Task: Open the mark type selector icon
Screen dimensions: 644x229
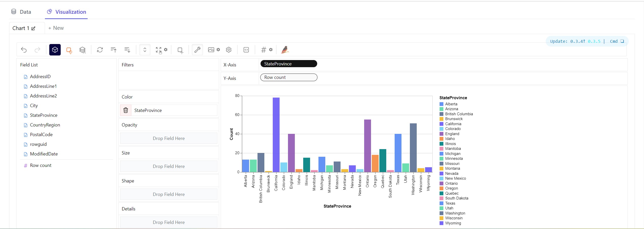Action: click(69, 50)
